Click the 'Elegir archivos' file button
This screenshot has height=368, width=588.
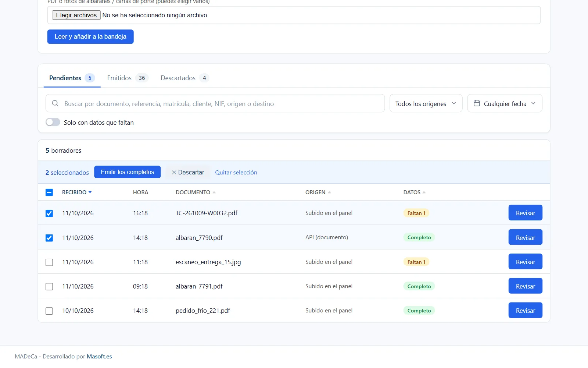coord(76,15)
